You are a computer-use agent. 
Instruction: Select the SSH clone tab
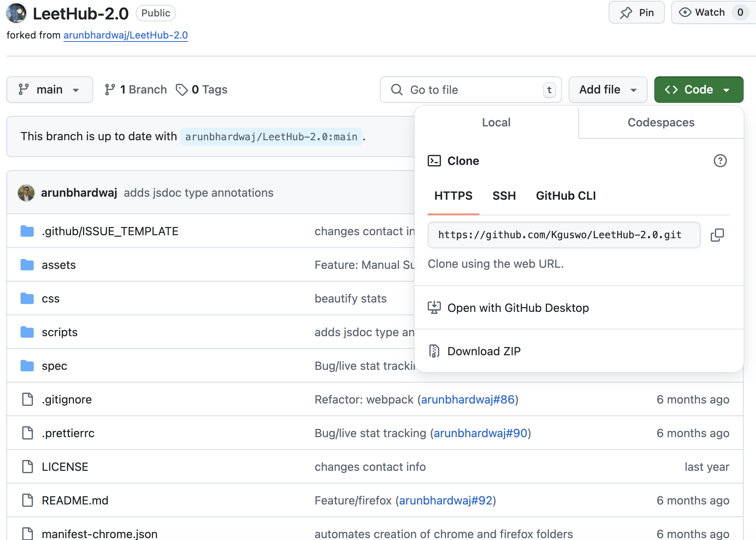click(504, 196)
